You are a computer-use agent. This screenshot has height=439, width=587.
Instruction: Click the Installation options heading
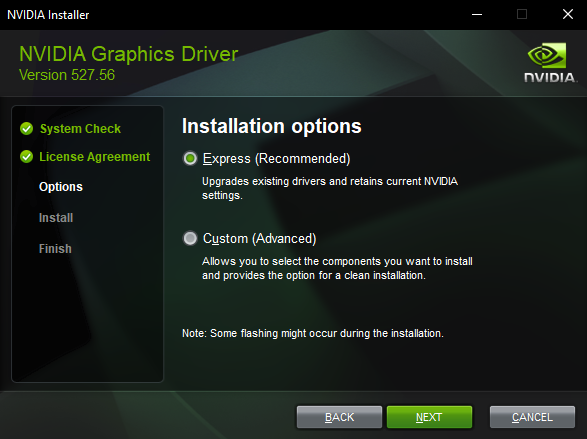coord(272,126)
